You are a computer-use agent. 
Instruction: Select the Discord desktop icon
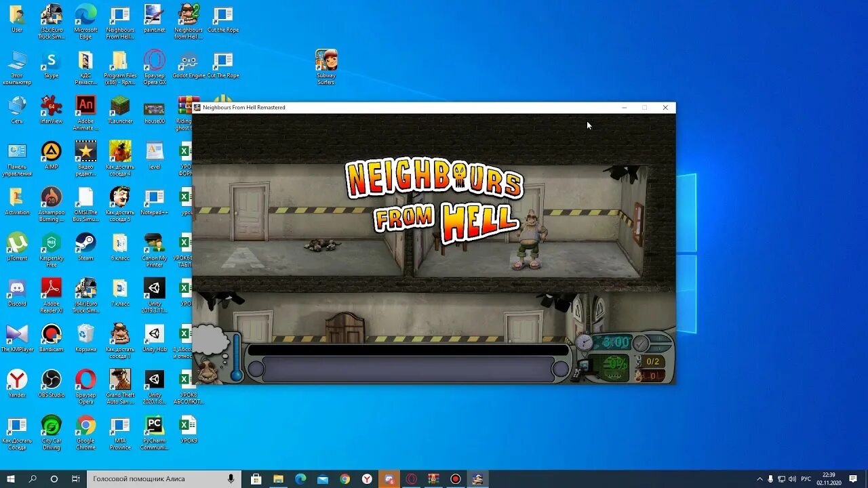[x=17, y=293]
